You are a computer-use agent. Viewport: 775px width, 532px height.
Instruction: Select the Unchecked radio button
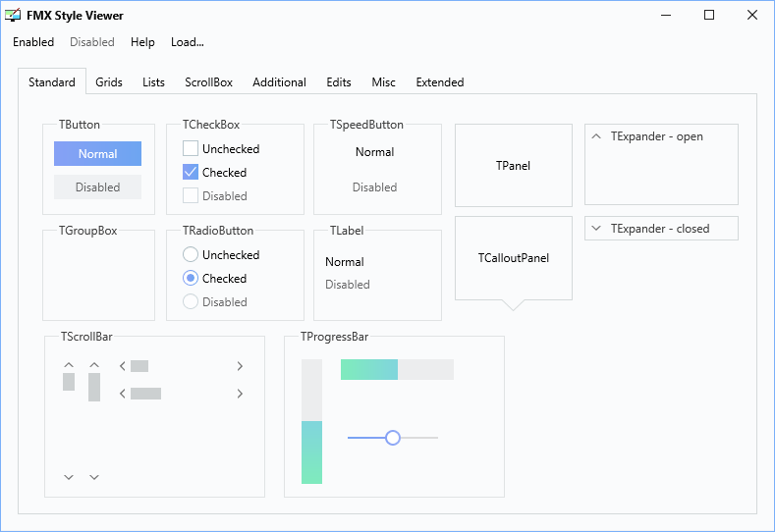coord(191,254)
